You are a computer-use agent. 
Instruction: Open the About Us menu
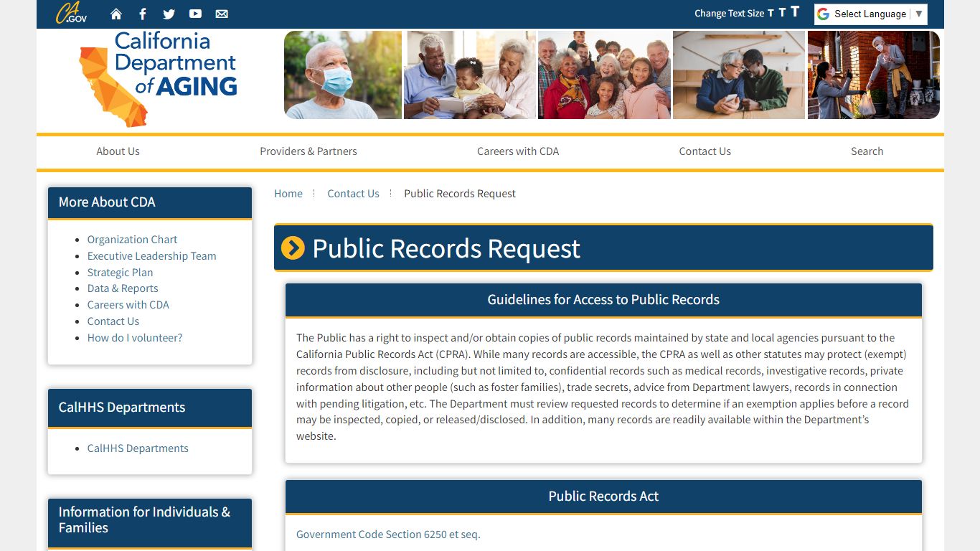118,151
